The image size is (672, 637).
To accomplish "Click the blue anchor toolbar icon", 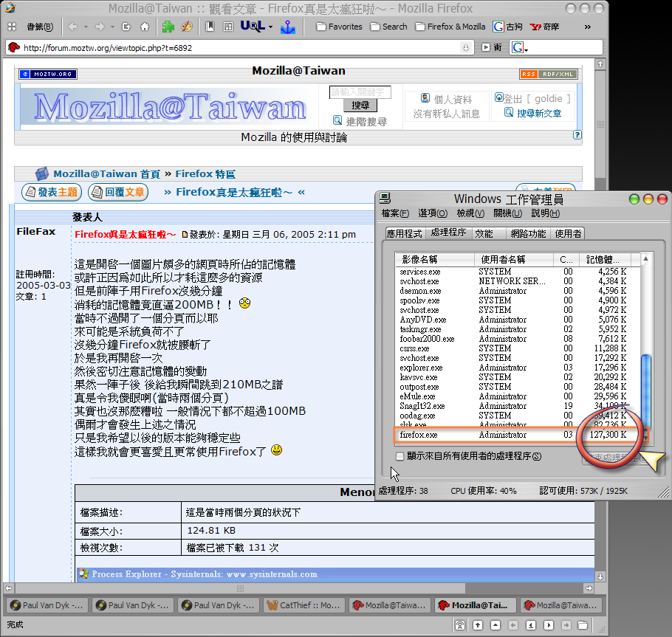I will point(288,27).
